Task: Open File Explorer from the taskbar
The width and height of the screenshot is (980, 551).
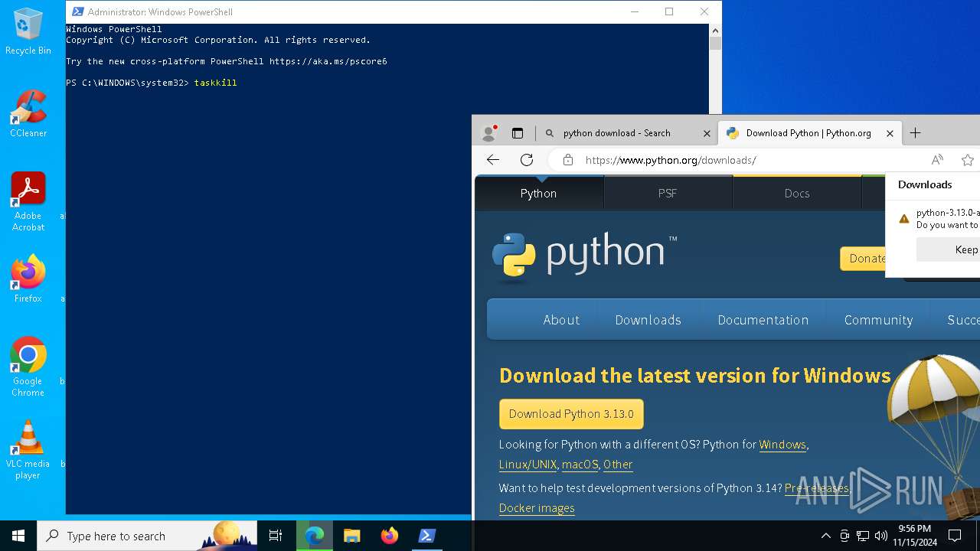Action: (351, 536)
